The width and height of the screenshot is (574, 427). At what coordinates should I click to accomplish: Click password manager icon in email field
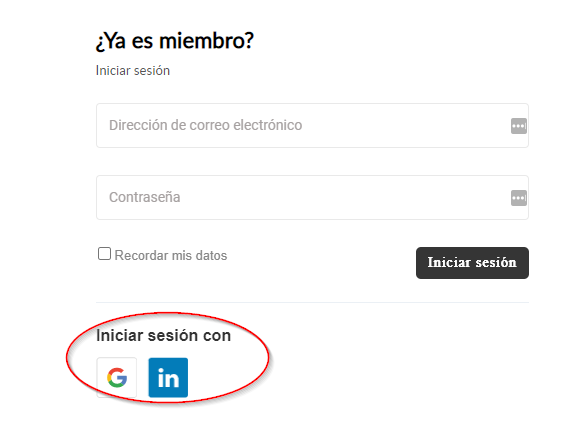[519, 126]
